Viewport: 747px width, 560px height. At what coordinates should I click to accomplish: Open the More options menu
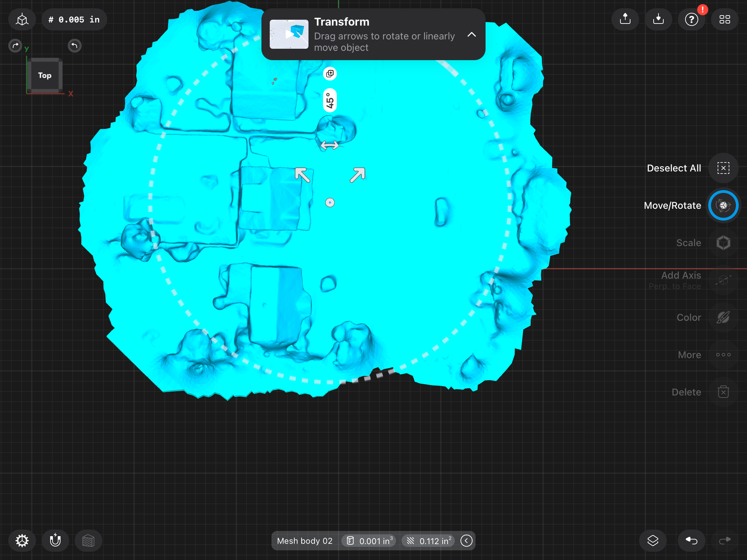[723, 355]
